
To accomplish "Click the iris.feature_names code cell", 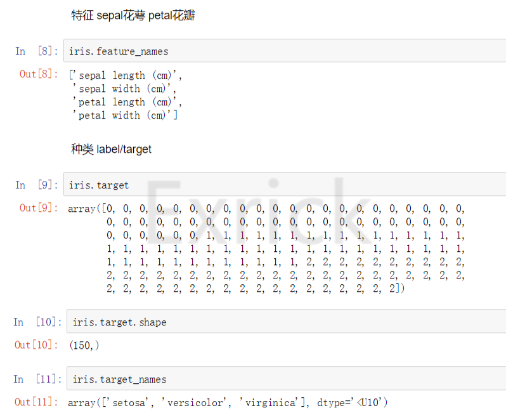I will click(x=285, y=51).
